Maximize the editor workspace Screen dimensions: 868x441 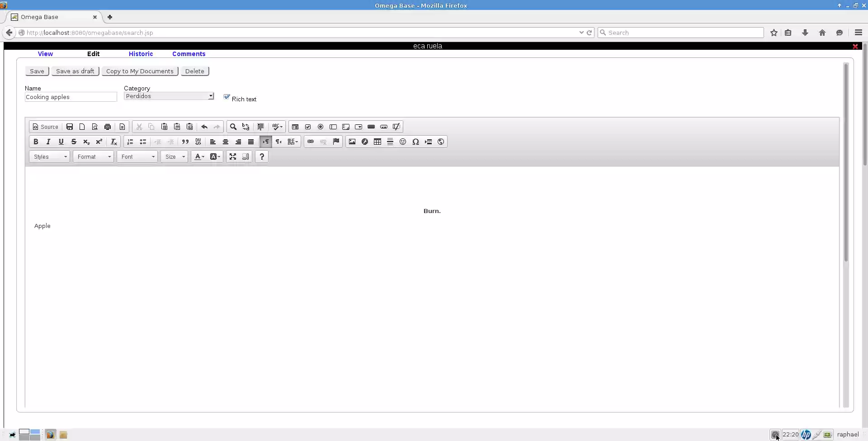point(232,156)
